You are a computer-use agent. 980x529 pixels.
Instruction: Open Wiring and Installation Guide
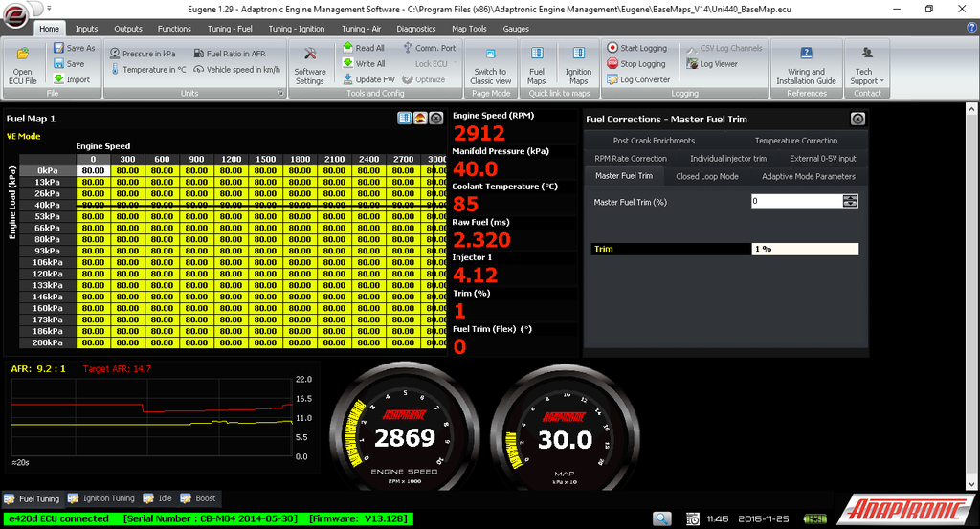click(806, 66)
